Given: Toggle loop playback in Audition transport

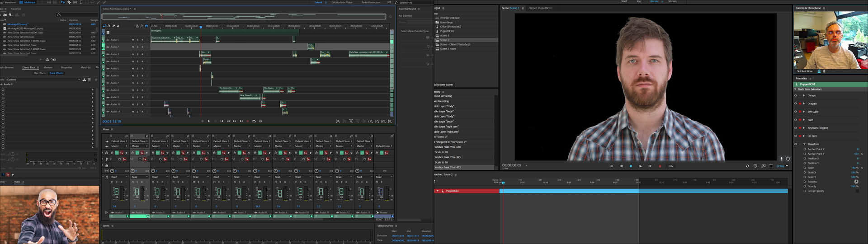Looking at the screenshot, I should [x=254, y=121].
